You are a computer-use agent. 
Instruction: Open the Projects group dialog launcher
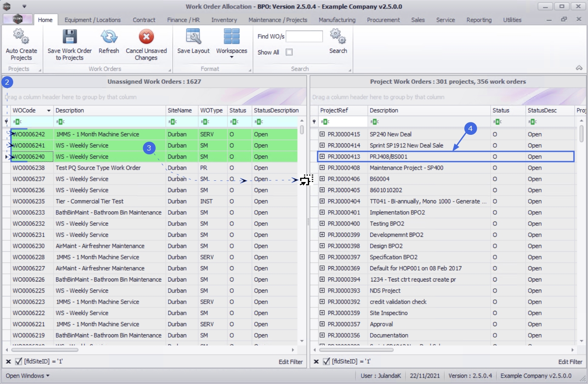[x=40, y=70]
